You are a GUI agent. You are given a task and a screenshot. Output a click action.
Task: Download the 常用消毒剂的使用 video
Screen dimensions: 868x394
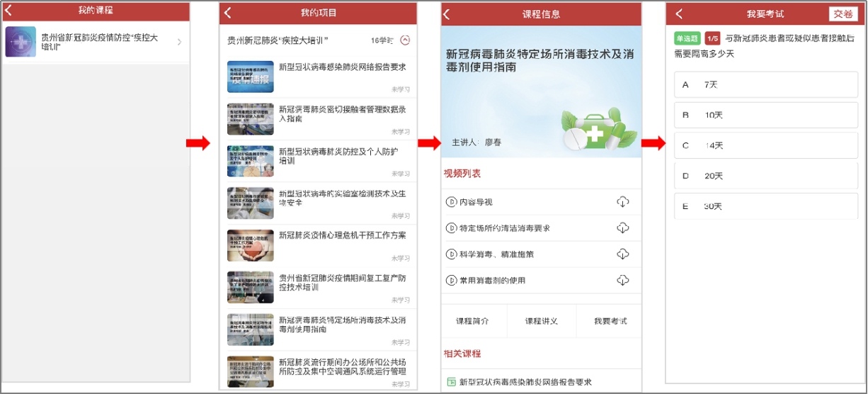tap(622, 280)
